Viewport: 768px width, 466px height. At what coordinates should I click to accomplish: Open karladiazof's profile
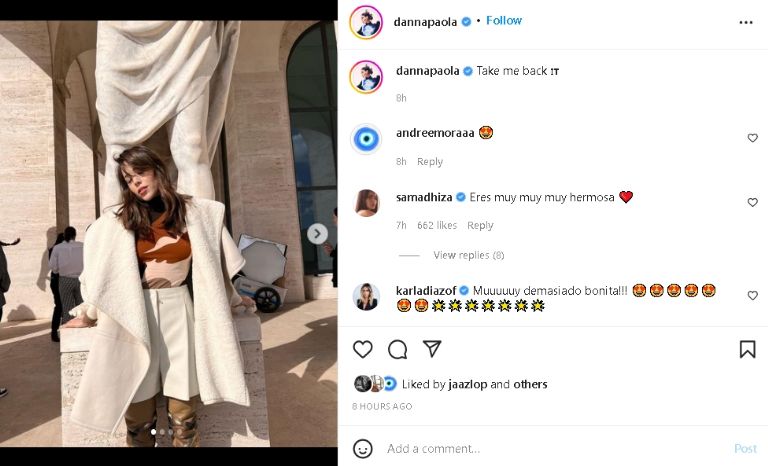coord(426,290)
